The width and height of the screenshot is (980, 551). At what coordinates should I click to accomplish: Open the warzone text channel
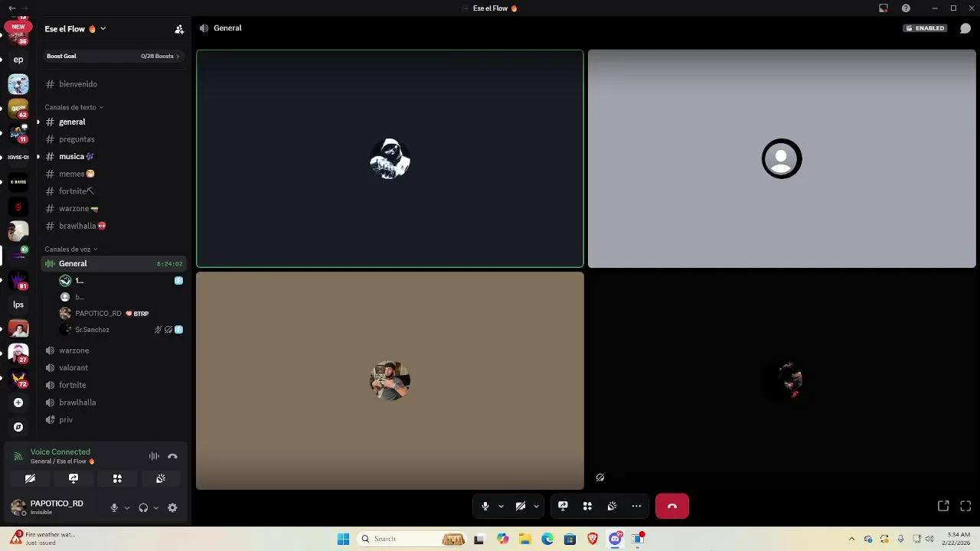tap(113, 208)
